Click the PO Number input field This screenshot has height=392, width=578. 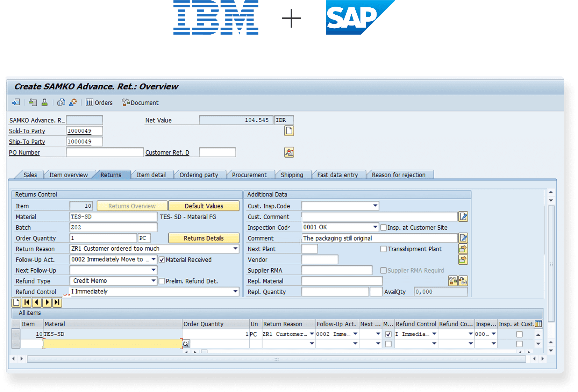[105, 152]
